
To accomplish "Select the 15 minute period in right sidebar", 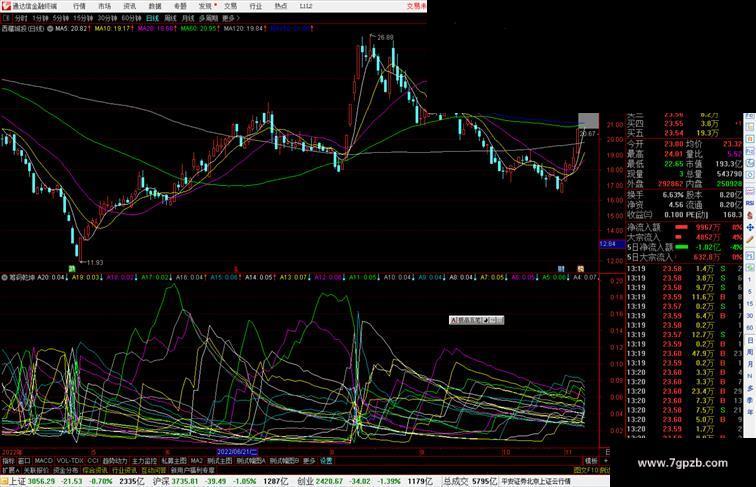I will 750,304.
